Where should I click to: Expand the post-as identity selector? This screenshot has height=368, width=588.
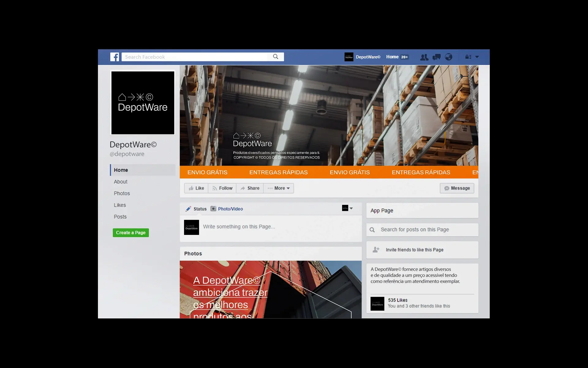pos(347,208)
